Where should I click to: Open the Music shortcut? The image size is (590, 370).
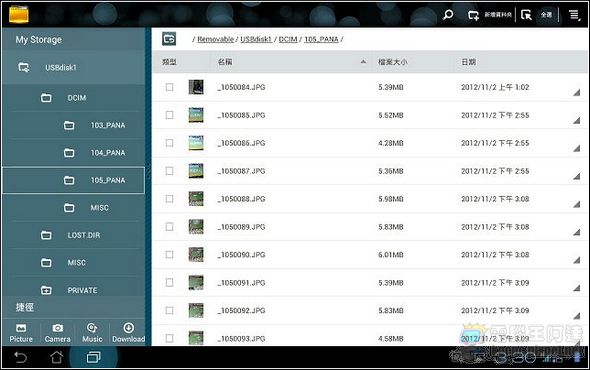tap(92, 333)
